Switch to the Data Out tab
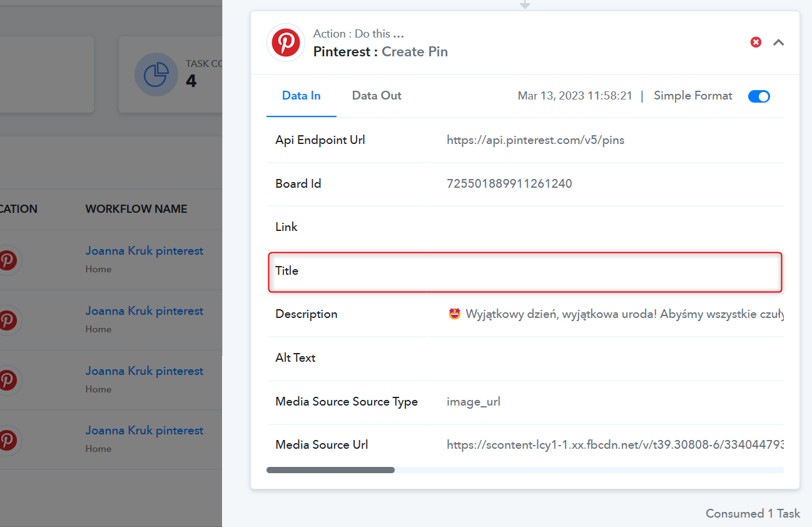This screenshot has height=527, width=812. (x=377, y=96)
